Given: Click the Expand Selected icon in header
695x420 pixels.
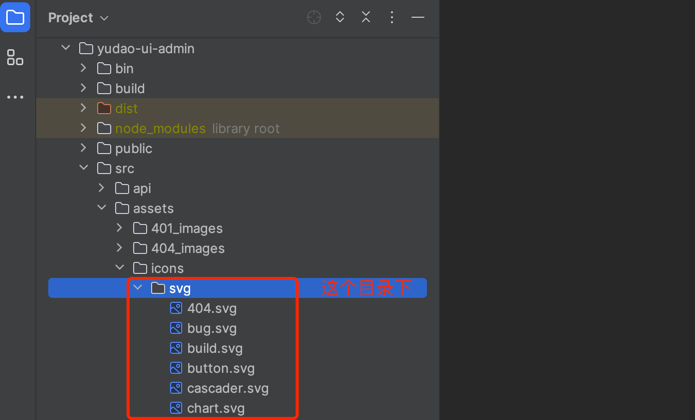Looking at the screenshot, I should 340,18.
